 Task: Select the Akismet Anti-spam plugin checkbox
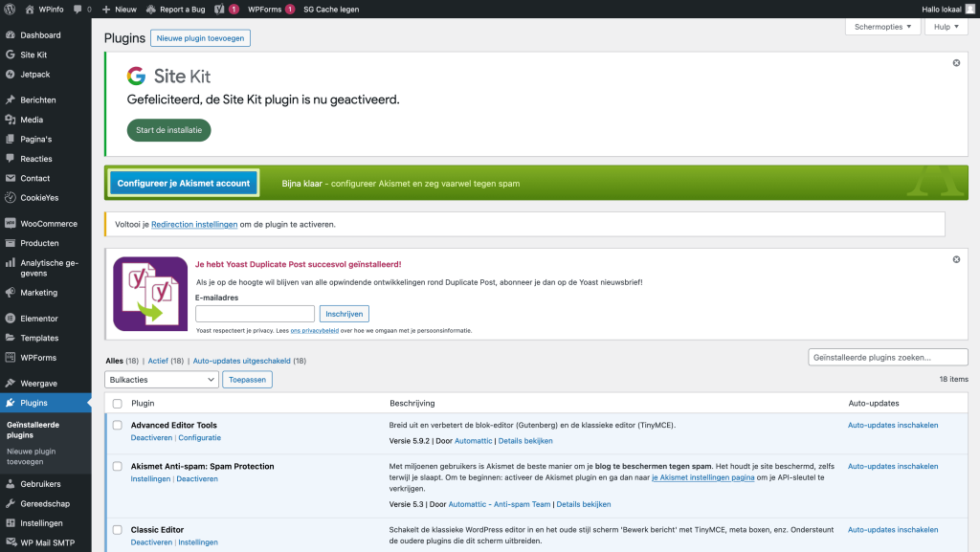(118, 467)
